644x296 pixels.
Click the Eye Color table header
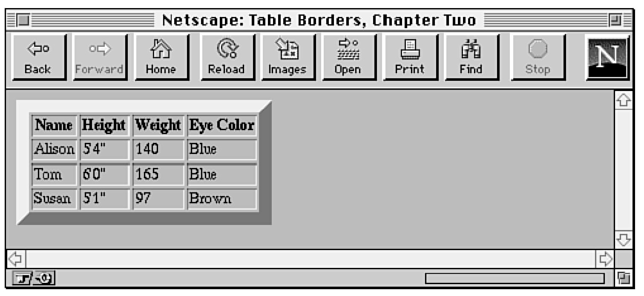222,125
